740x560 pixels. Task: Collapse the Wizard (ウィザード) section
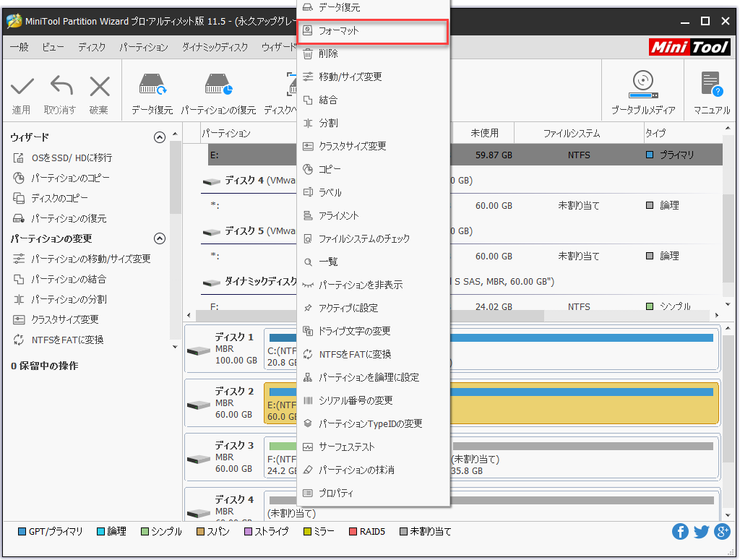160,137
